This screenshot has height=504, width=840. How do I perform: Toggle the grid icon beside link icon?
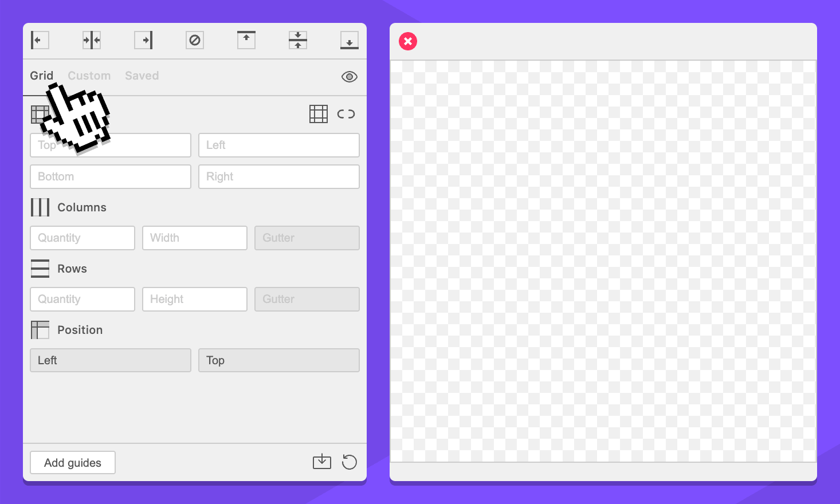pos(319,114)
